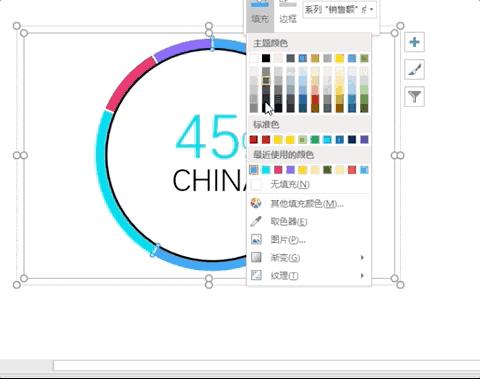The width and height of the screenshot is (480, 379).
Task: Expand the arrow beside 渐变(G)
Action: 362,257
